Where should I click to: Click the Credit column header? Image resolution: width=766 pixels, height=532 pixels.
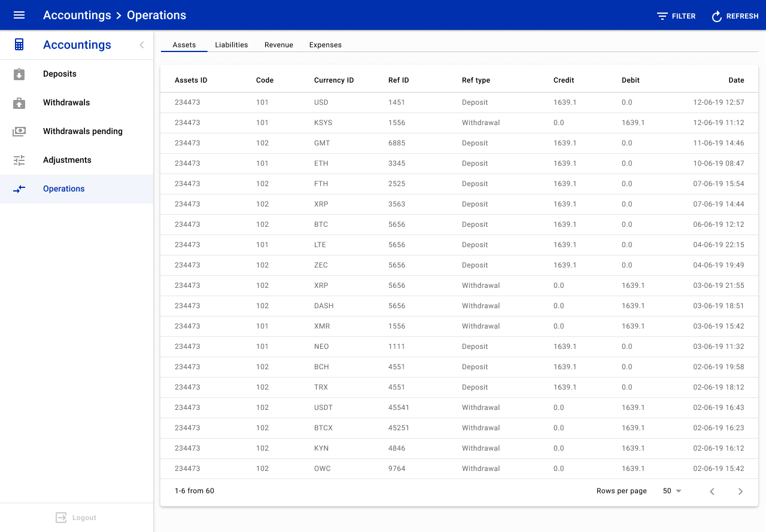coord(564,80)
